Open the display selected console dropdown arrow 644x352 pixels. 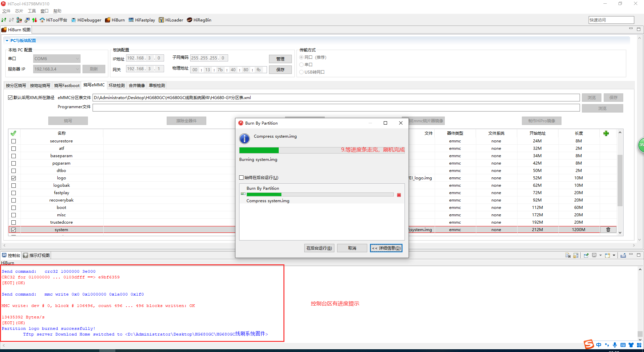pyautogui.click(x=600, y=256)
